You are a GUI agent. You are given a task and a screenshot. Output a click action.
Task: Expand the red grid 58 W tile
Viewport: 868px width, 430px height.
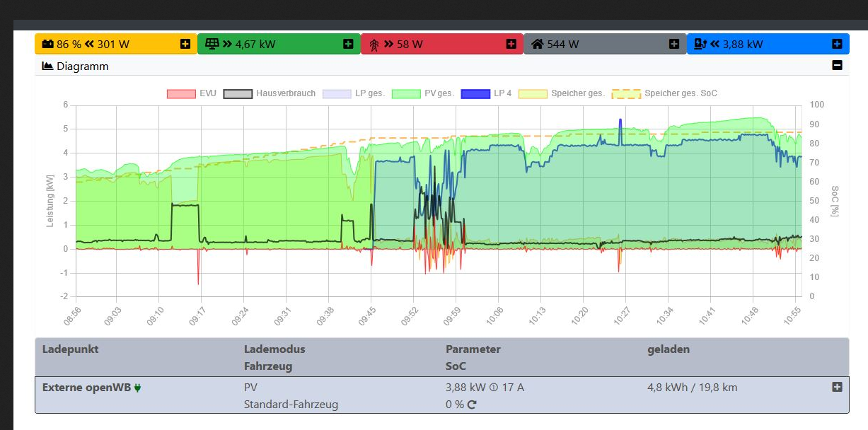pyautogui.click(x=511, y=44)
